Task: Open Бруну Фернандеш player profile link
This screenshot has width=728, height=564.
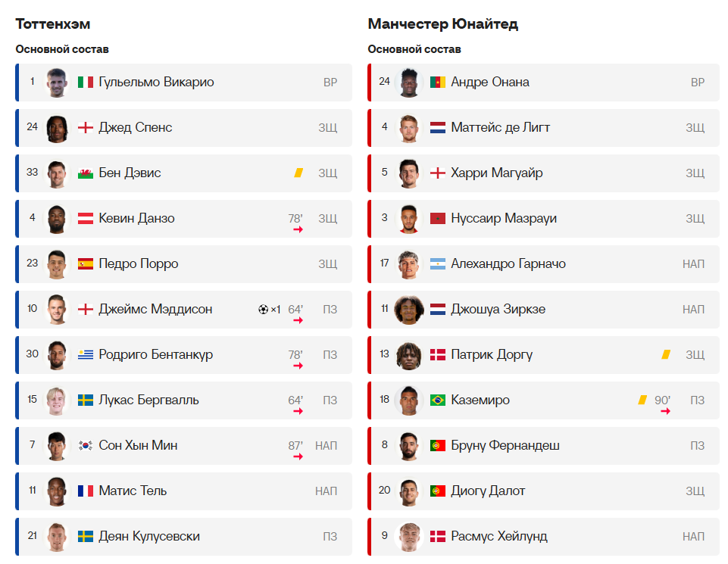Action: pos(505,446)
